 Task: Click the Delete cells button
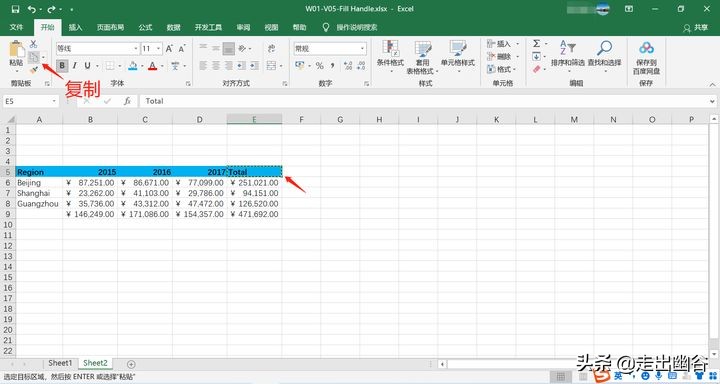[x=503, y=56]
